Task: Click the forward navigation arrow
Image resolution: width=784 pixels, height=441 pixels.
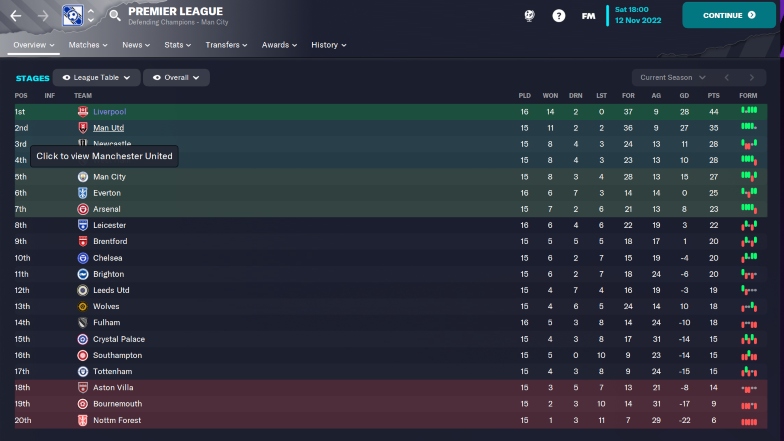Action: (43, 16)
